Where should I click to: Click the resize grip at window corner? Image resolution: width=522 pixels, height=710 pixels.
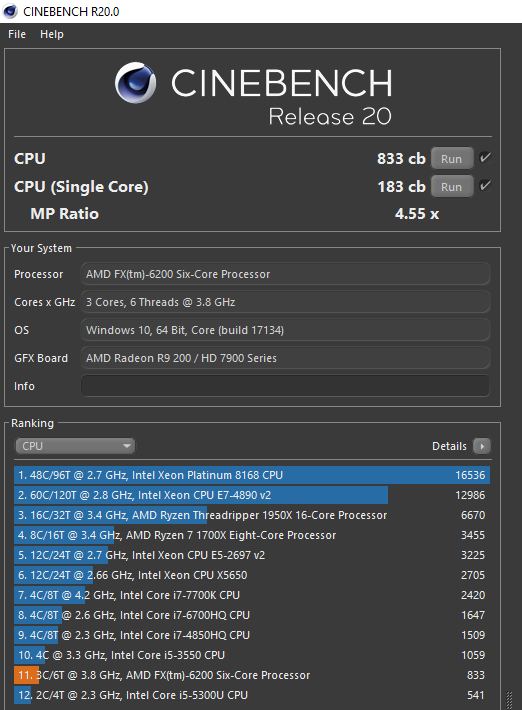tap(510, 700)
